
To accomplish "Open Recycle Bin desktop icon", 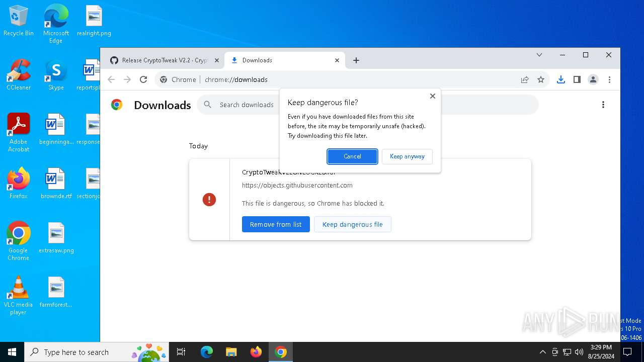I will tap(19, 21).
